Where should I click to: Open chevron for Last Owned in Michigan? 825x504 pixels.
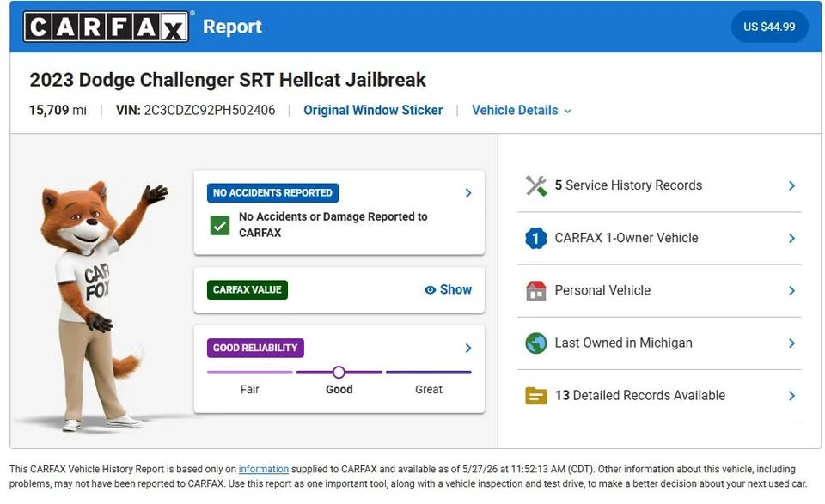791,343
